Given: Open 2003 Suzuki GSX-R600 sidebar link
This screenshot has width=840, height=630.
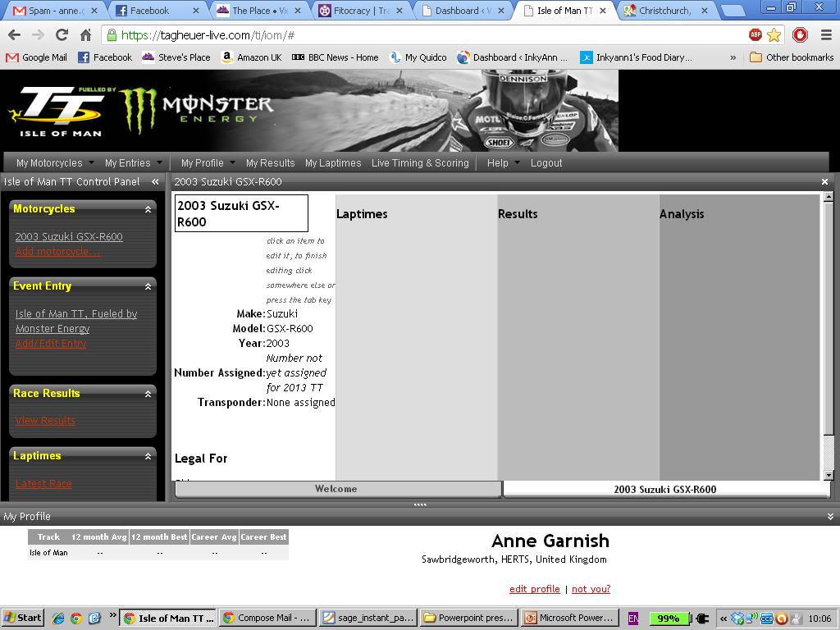Looking at the screenshot, I should tap(69, 237).
